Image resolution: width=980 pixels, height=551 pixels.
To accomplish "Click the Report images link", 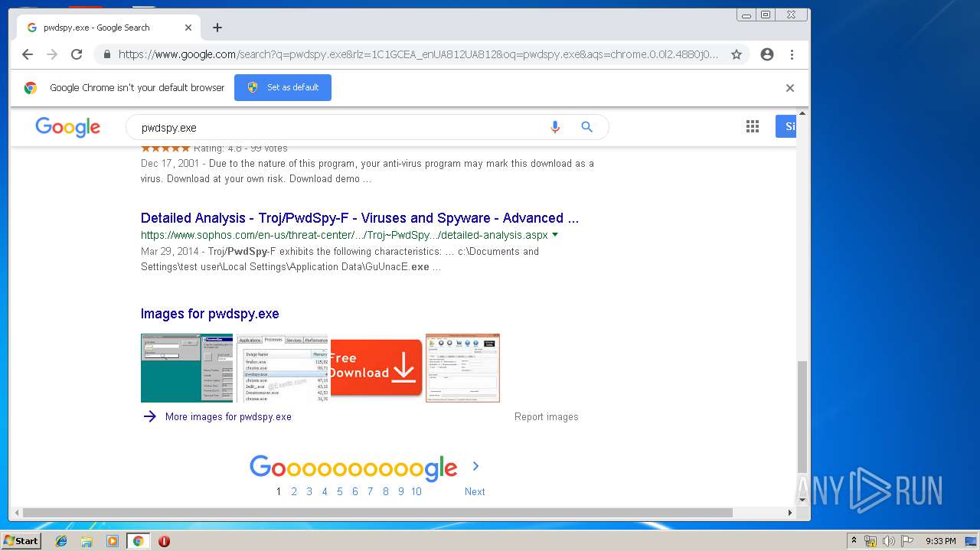I will coord(547,417).
